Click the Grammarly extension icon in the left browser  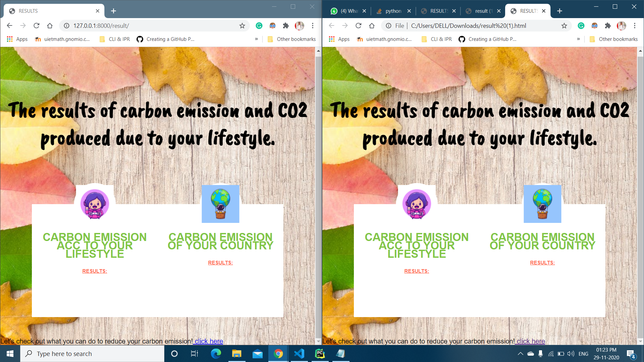[259, 25]
